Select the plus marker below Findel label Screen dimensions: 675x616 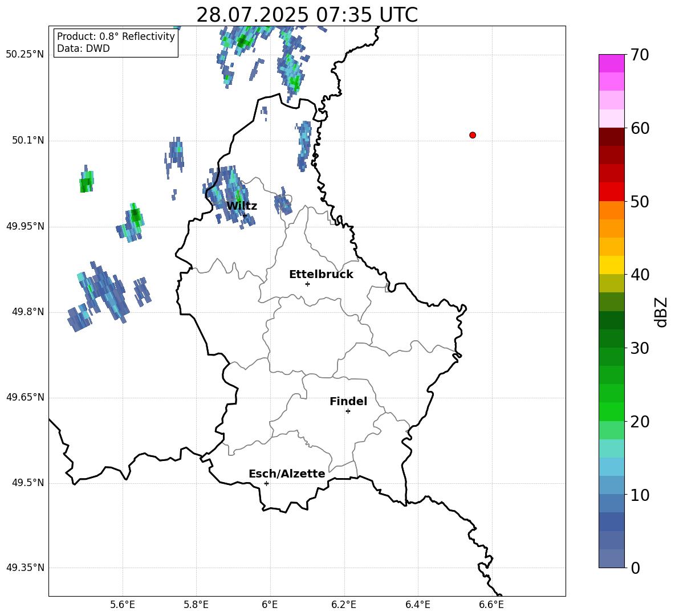coord(348,411)
